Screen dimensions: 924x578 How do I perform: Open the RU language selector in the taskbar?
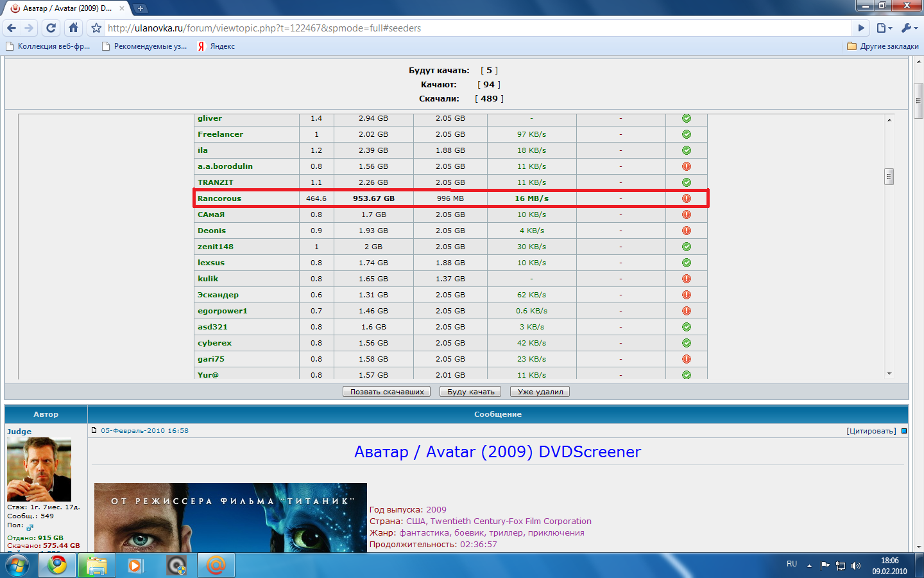[x=791, y=565]
